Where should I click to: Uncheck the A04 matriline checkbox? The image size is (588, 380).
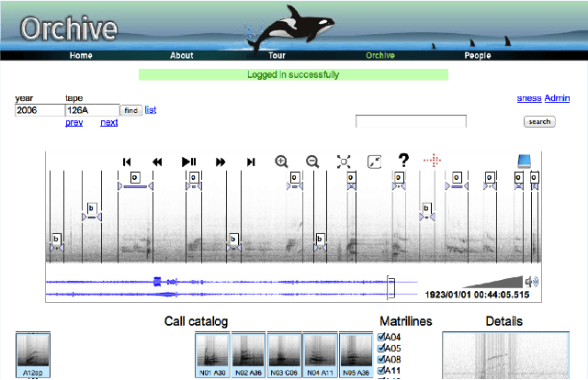tap(384, 337)
